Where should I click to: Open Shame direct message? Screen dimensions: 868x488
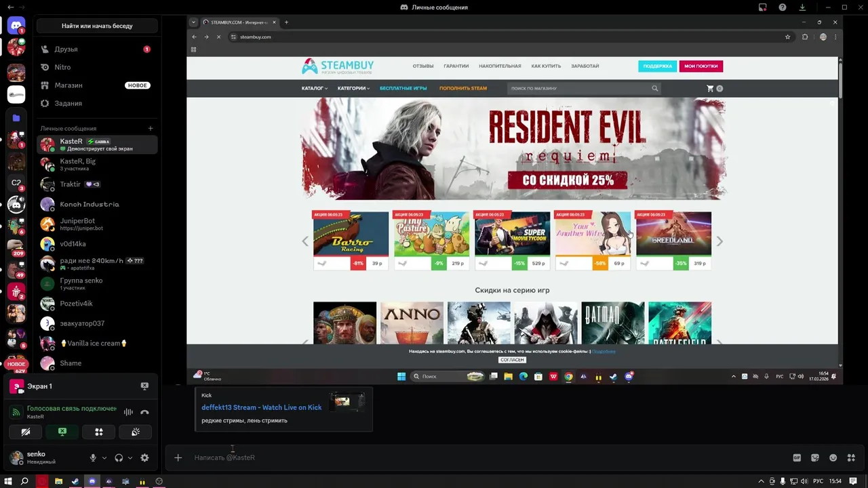(97, 363)
